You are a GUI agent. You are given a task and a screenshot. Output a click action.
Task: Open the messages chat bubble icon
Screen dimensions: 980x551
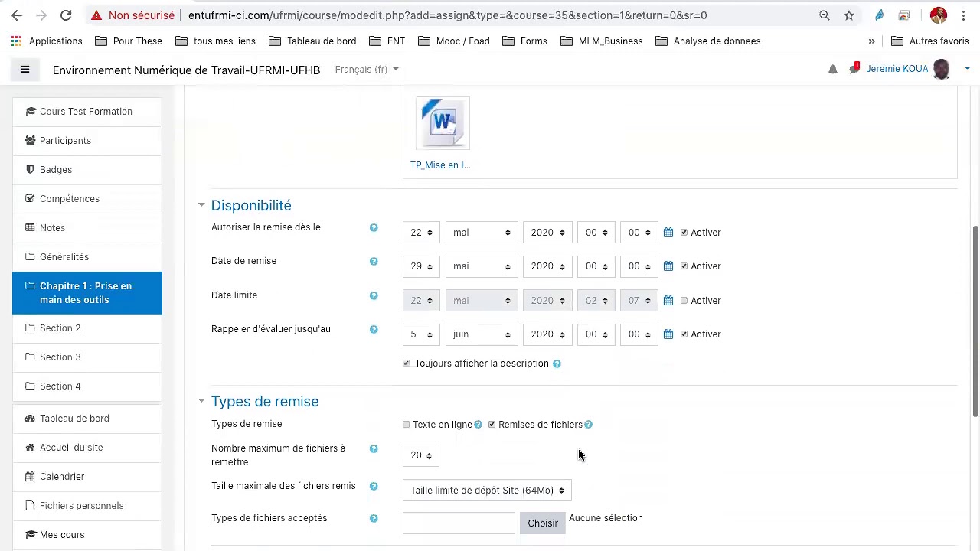click(x=854, y=68)
